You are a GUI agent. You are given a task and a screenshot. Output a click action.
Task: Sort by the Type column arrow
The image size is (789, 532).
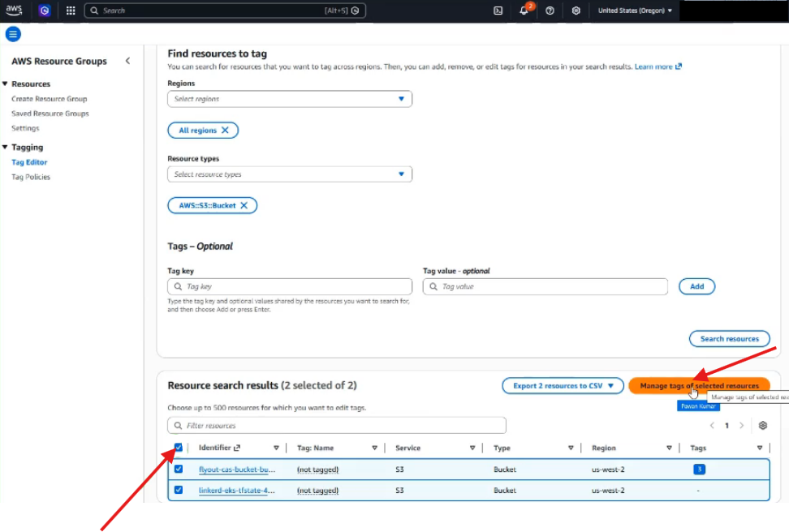point(571,448)
